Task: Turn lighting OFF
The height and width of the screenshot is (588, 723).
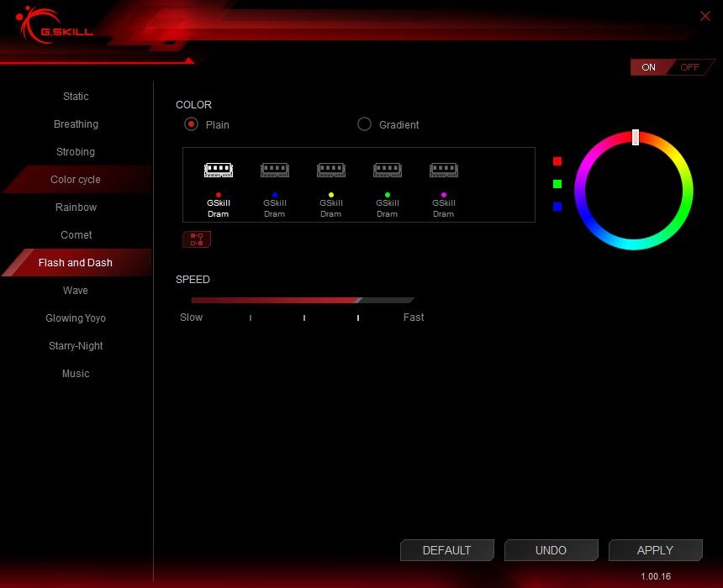Action: point(690,67)
